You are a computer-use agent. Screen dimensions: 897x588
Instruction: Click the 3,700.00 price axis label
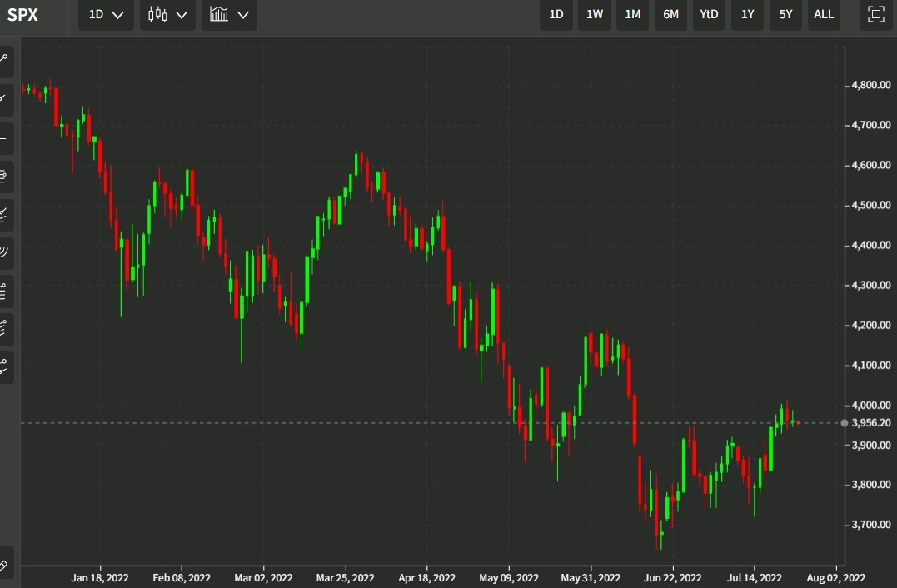point(870,525)
